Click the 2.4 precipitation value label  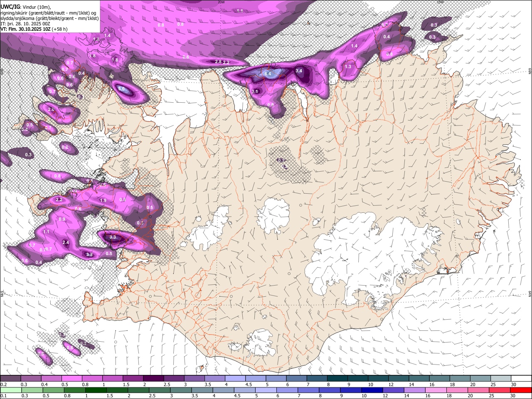click(x=65, y=242)
